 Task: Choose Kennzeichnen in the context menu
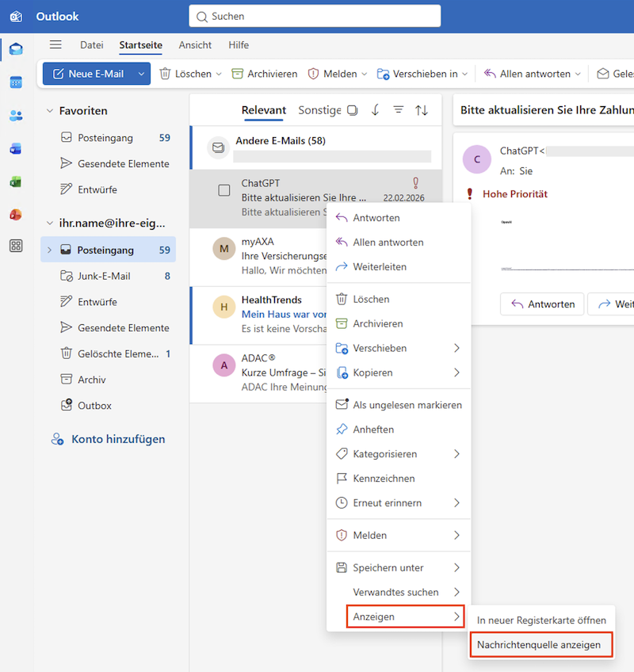coord(399,479)
